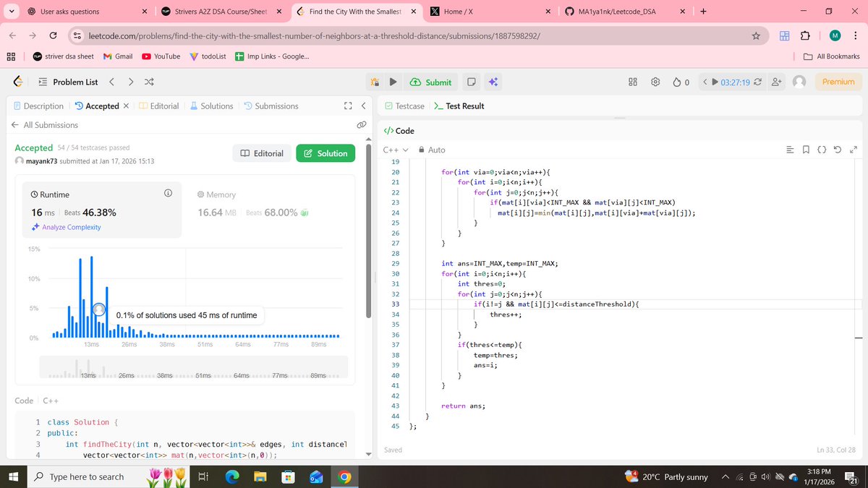Open the All Bookmarks folder
868x488 pixels.
click(x=832, y=56)
